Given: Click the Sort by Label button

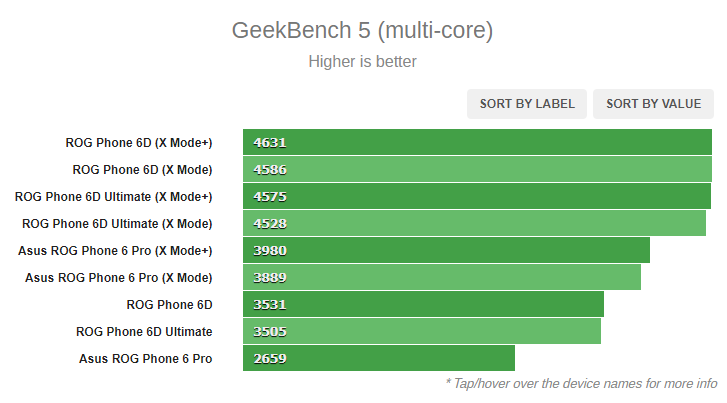Looking at the screenshot, I should pyautogui.click(x=527, y=104).
